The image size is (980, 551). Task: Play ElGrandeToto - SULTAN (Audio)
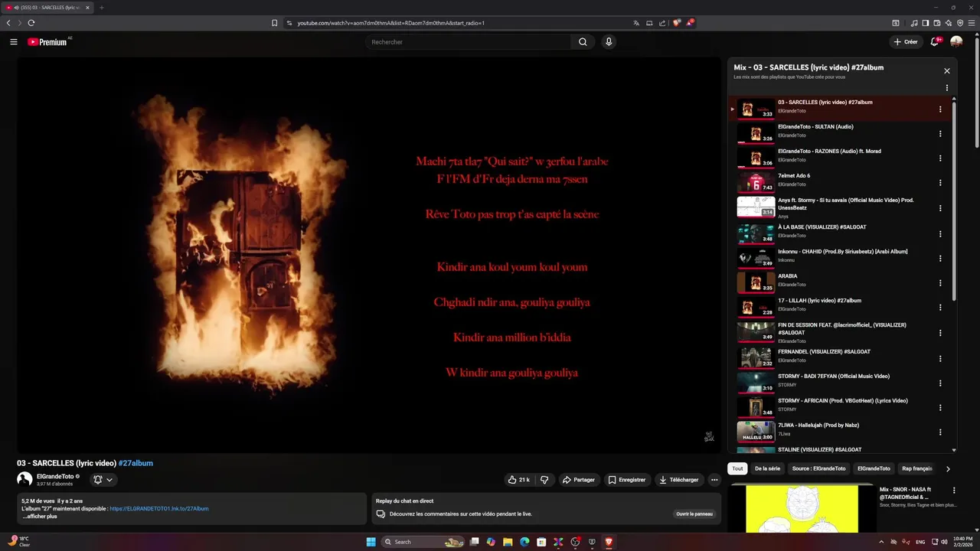815,127
